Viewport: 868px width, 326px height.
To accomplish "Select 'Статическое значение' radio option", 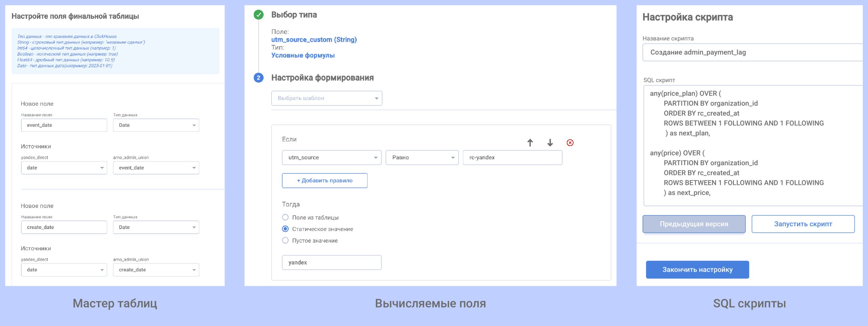I will click(285, 229).
